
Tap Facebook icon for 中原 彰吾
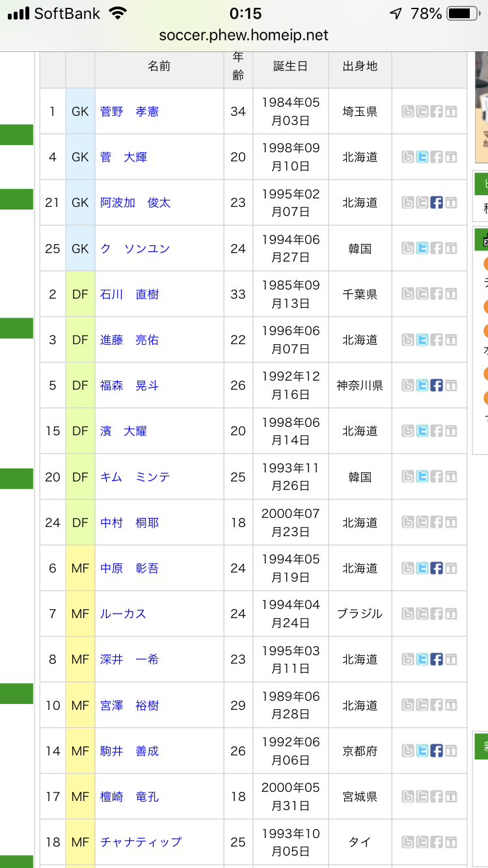click(x=437, y=568)
